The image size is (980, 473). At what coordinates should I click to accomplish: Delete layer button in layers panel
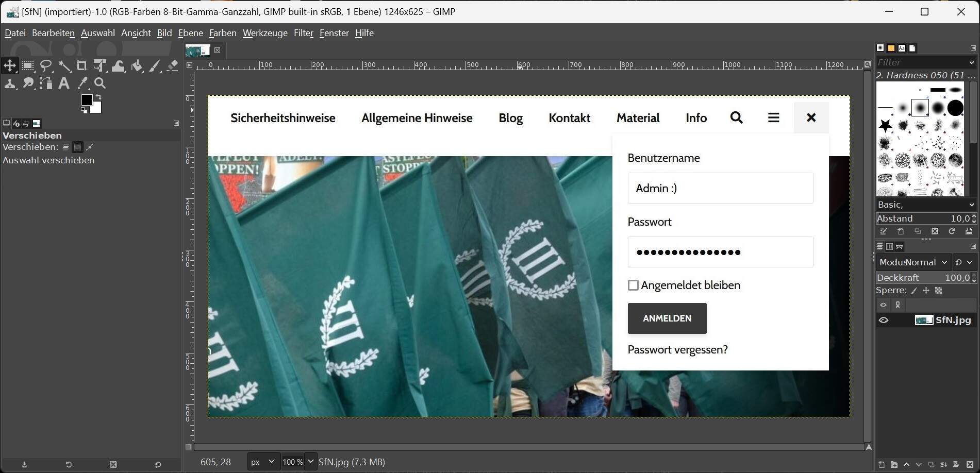[970, 465]
